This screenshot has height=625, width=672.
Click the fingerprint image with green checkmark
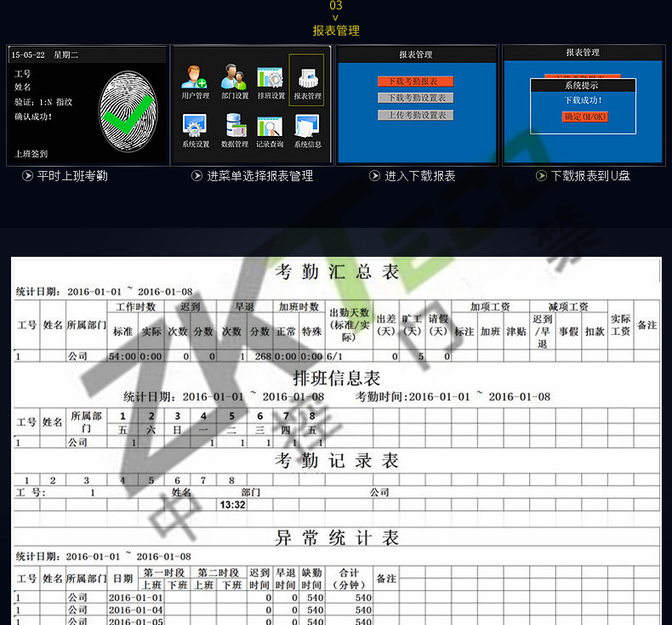tap(127, 108)
